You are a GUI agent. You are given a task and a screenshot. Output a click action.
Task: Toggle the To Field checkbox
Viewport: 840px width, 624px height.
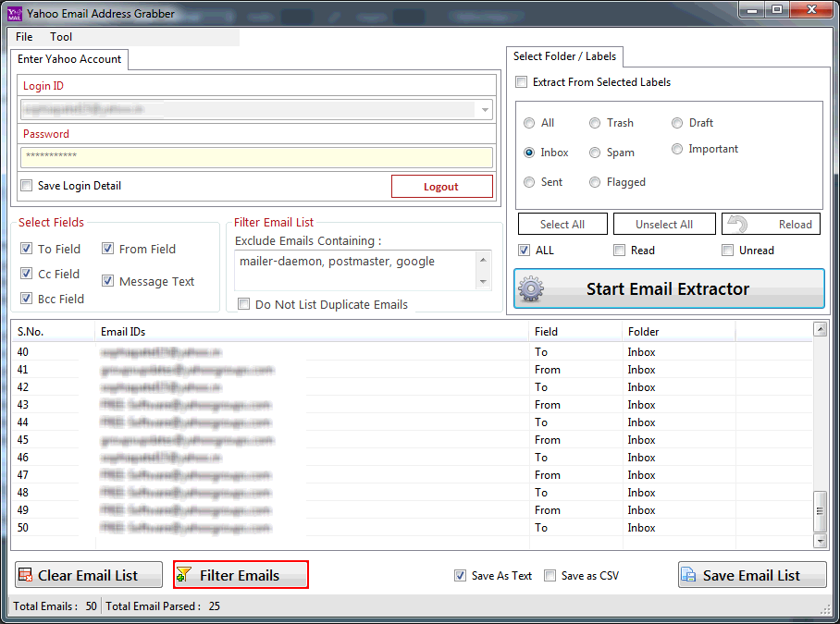(x=26, y=249)
